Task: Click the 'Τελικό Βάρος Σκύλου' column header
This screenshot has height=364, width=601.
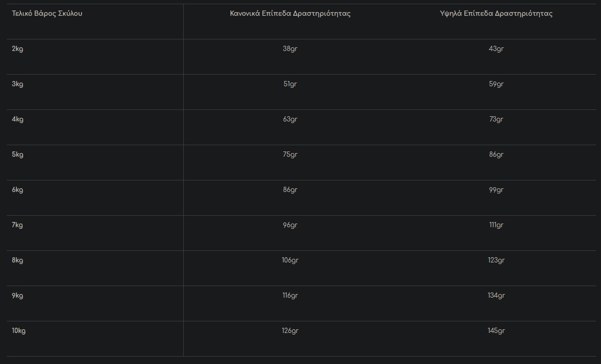Action: coord(47,13)
